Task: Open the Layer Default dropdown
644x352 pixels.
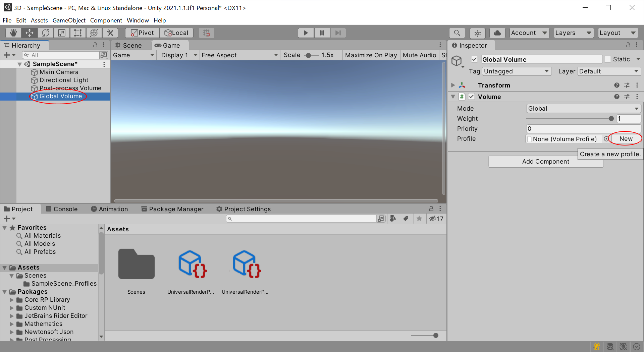Action: point(609,71)
